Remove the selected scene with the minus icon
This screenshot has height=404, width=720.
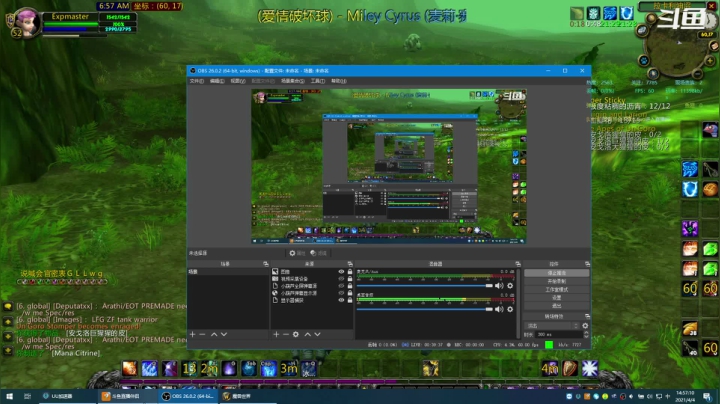(202, 334)
